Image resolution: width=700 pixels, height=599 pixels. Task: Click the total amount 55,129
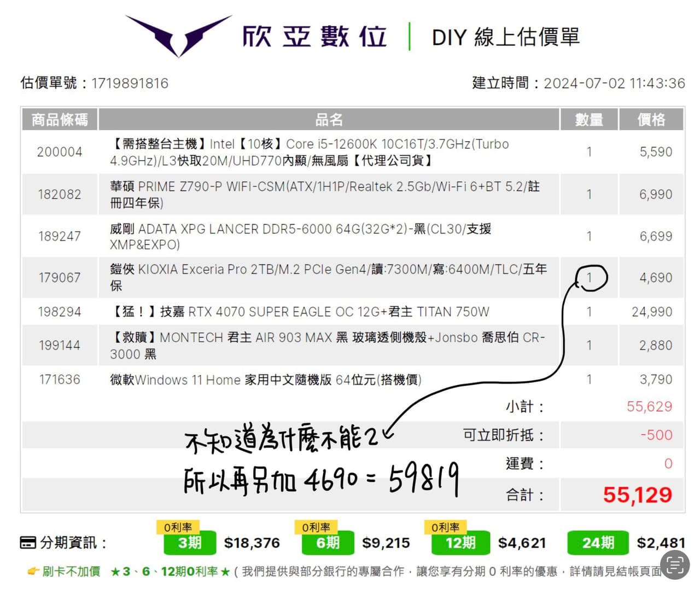637,495
